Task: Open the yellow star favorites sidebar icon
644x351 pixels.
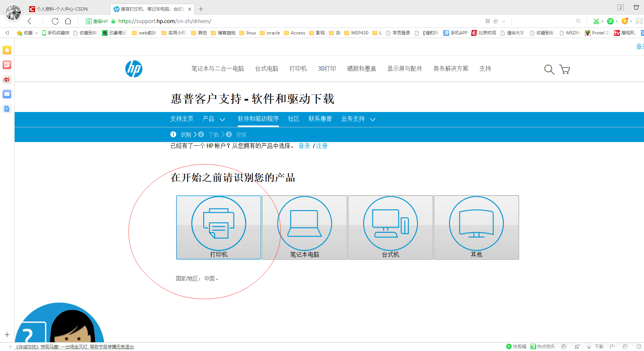Action: [7, 50]
